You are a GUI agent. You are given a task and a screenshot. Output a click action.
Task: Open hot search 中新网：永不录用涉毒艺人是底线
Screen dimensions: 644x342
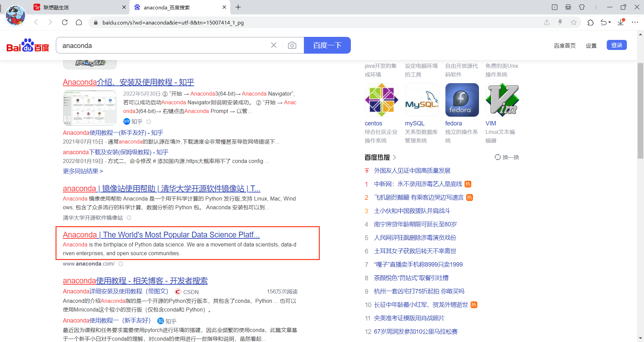coord(418,184)
